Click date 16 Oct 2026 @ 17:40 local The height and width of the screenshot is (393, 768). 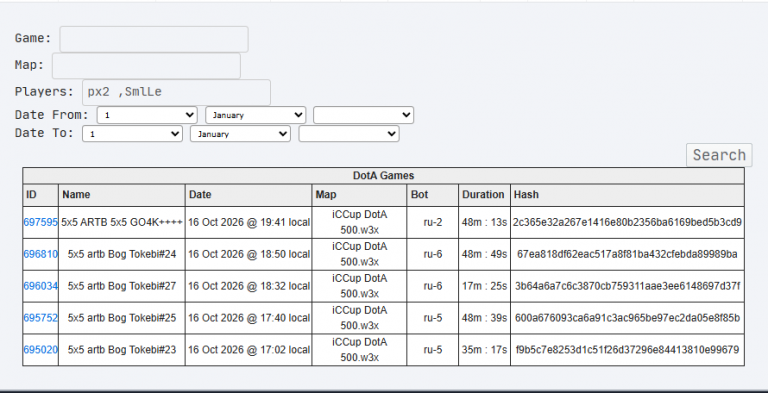[249, 318]
